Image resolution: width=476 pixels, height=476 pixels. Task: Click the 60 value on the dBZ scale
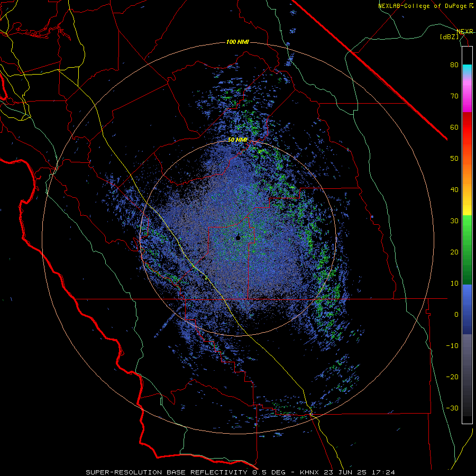454,127
